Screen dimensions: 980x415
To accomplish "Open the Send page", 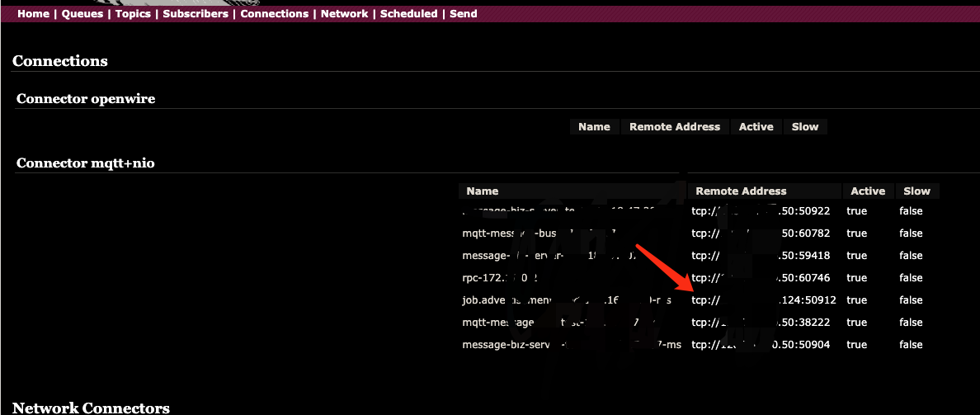I will tap(463, 13).
